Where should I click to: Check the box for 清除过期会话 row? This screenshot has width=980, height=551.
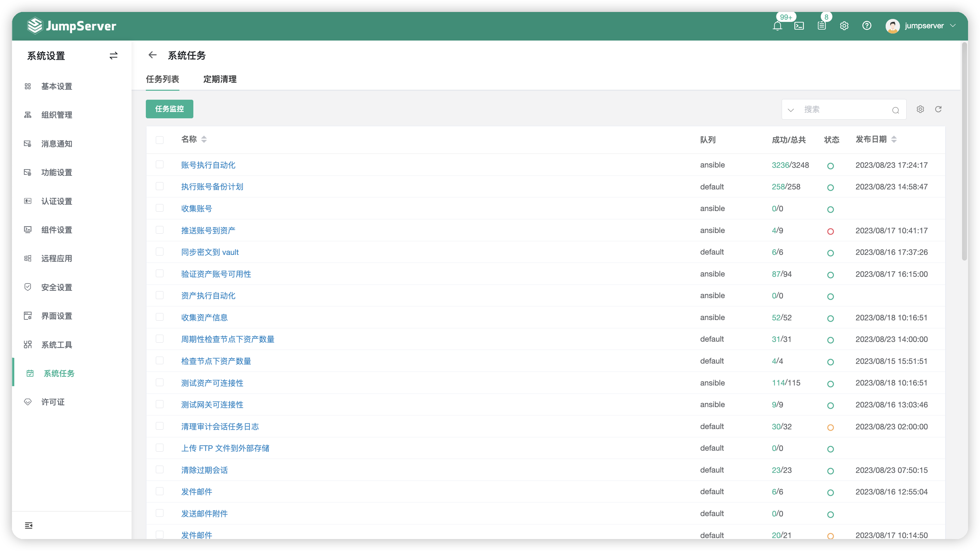tap(159, 470)
